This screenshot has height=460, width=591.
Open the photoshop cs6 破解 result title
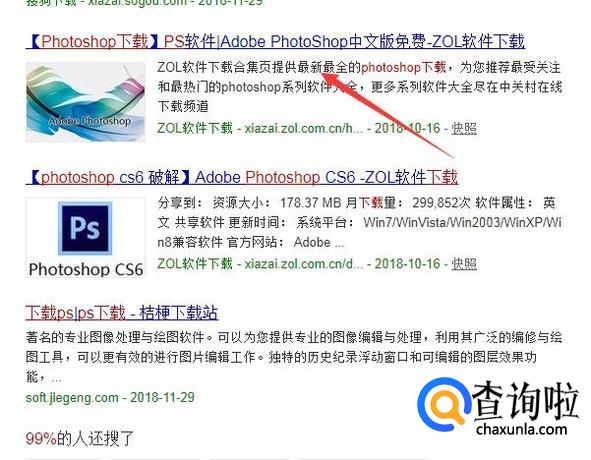(242, 177)
